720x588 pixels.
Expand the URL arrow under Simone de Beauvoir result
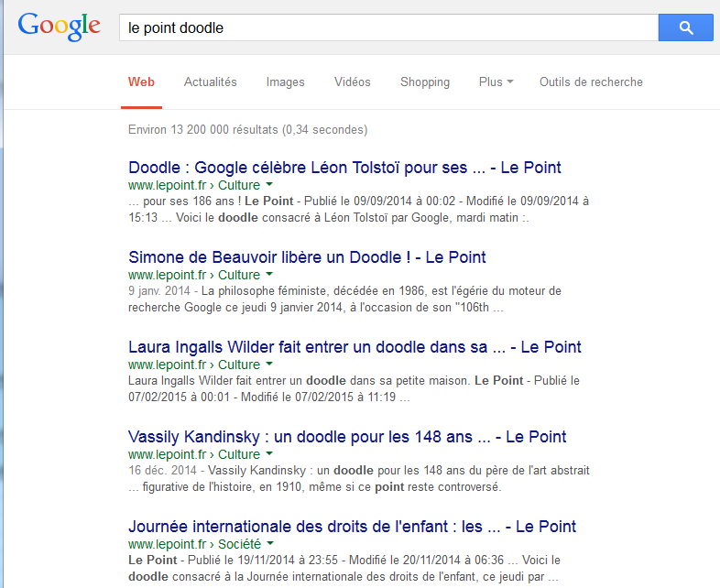tap(269, 275)
